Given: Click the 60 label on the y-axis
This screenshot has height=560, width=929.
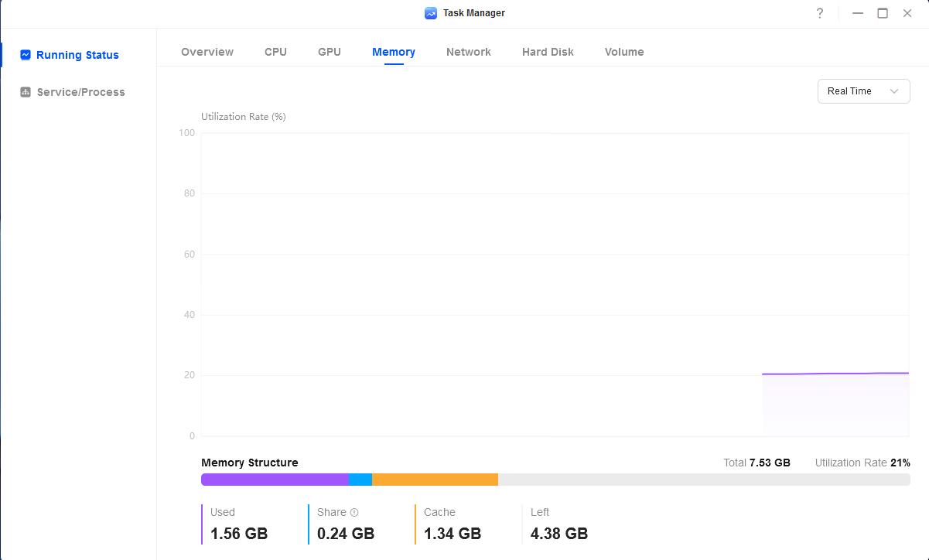Looking at the screenshot, I should tap(190, 254).
